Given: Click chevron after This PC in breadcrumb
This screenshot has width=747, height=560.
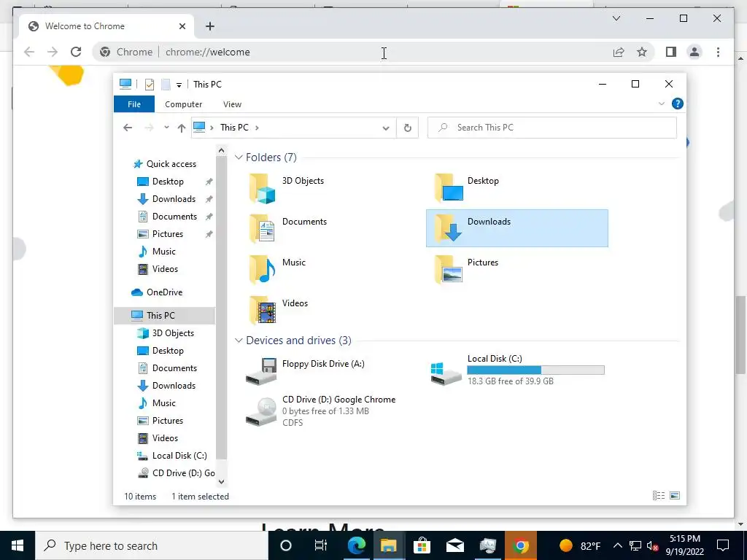Looking at the screenshot, I should click(x=257, y=128).
